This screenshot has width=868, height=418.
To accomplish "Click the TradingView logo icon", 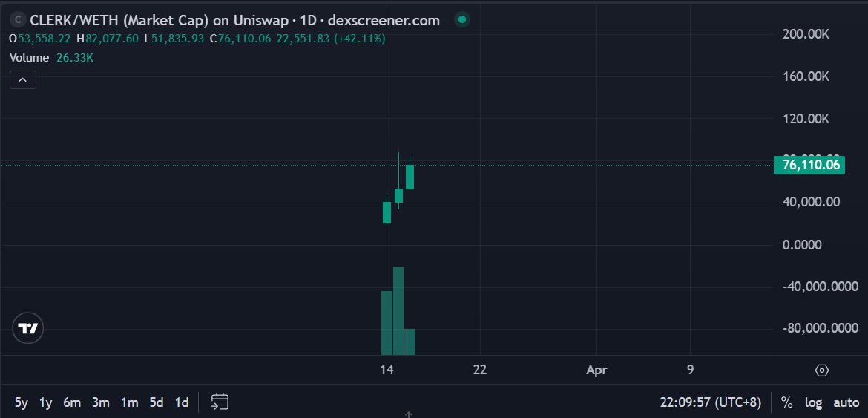I will [x=28, y=328].
